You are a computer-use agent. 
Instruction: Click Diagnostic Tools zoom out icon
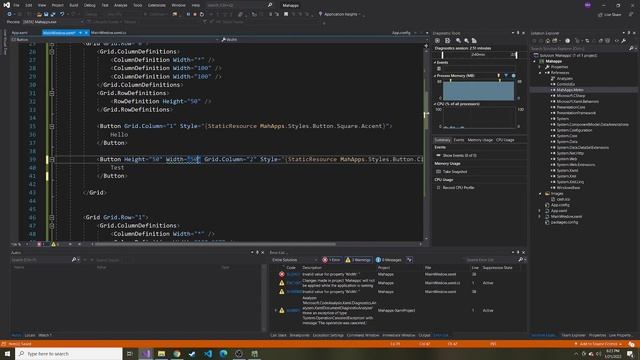(466, 41)
